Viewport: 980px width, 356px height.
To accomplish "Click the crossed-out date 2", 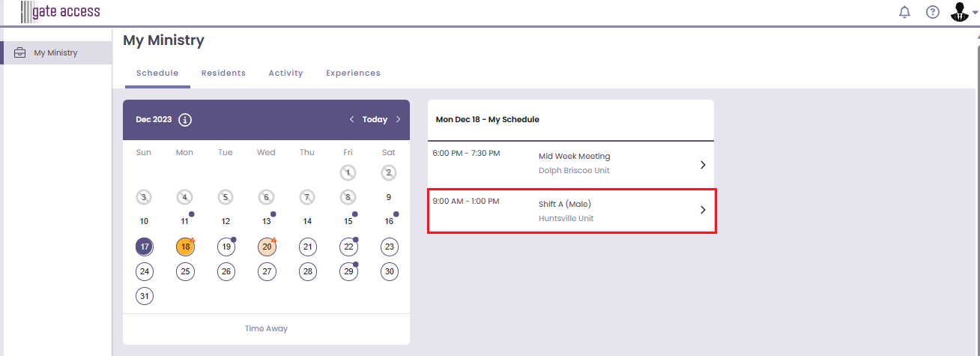I will click(389, 173).
